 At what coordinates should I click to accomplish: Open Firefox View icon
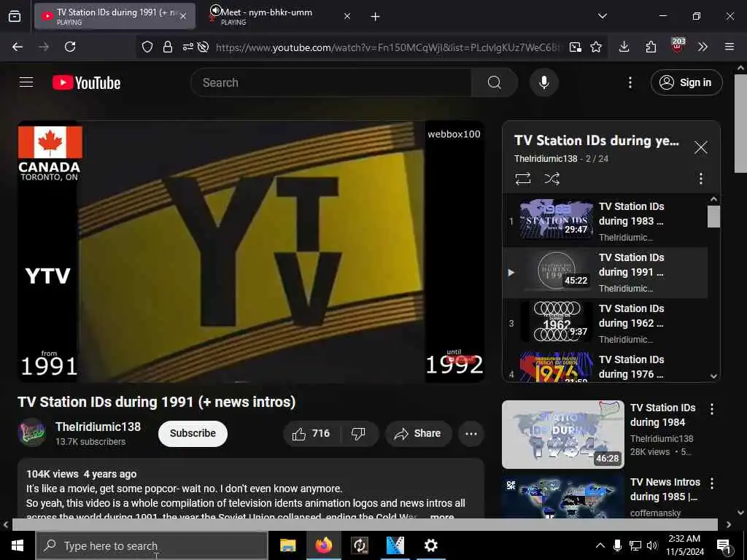coord(15,16)
